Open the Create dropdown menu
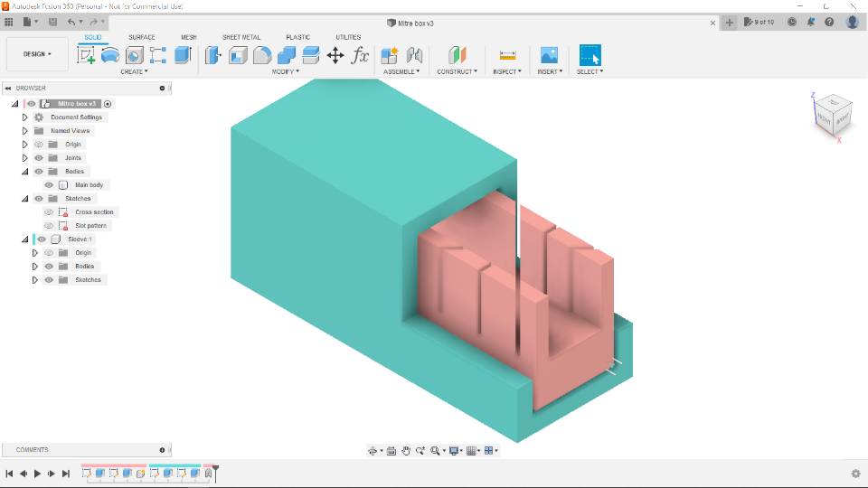The image size is (868, 488). [x=135, y=72]
